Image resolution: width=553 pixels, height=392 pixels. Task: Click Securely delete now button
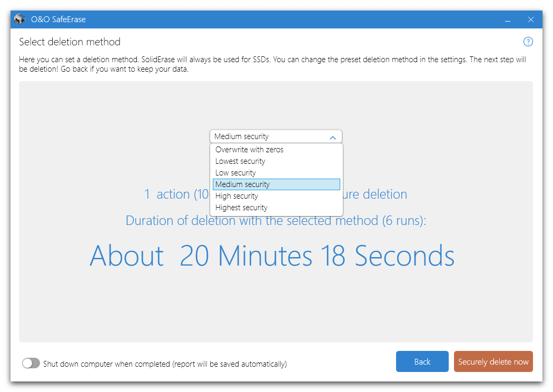point(493,361)
